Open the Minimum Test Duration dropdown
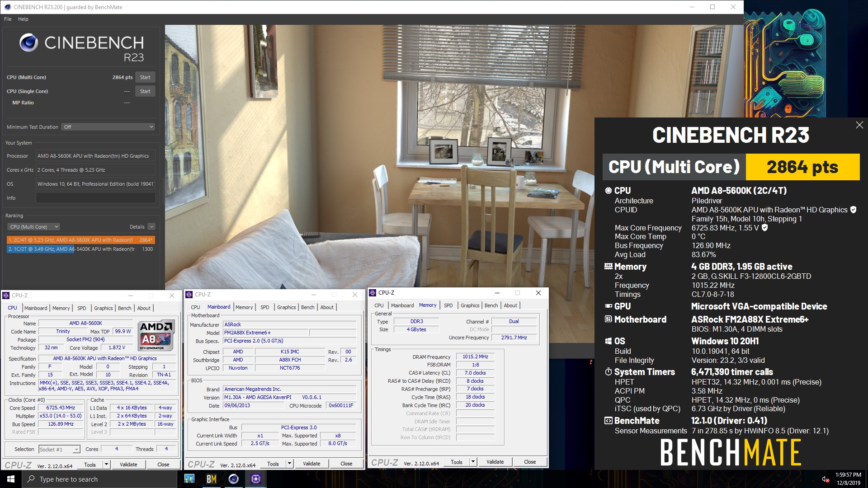 coord(108,127)
